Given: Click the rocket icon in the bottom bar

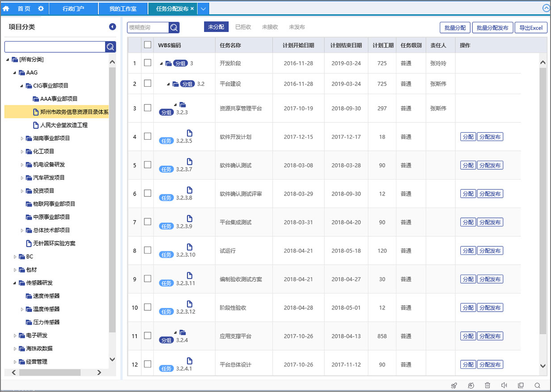Looking at the screenshot, I should pos(454,385).
